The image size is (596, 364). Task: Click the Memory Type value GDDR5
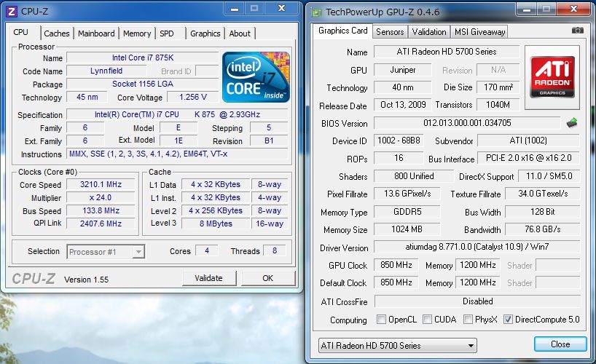407,212
